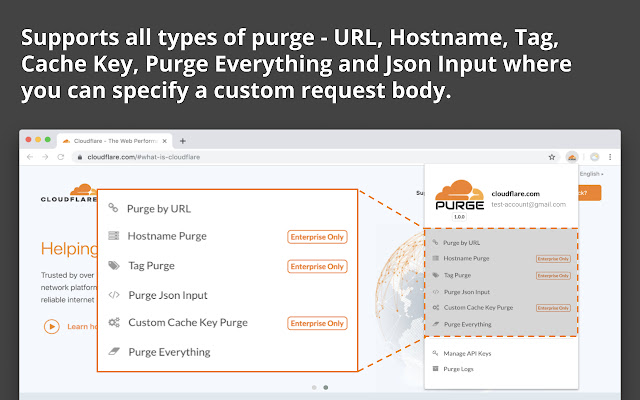Open Purge Logs in the popup
This screenshot has height=400, width=640.
coord(458,369)
